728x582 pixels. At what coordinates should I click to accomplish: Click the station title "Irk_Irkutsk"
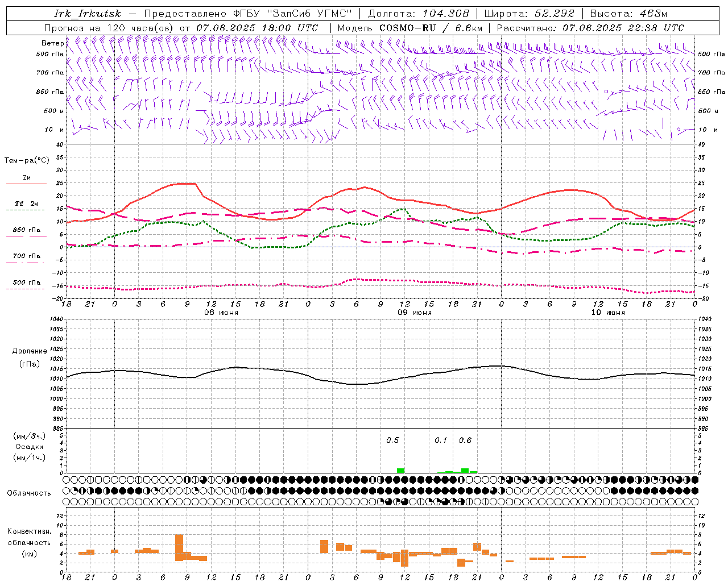[88, 14]
